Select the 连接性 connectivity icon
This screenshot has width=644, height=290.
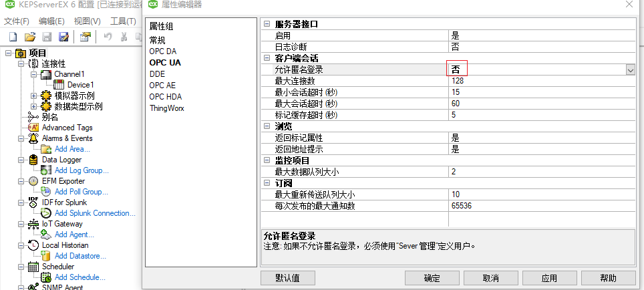click(x=33, y=64)
